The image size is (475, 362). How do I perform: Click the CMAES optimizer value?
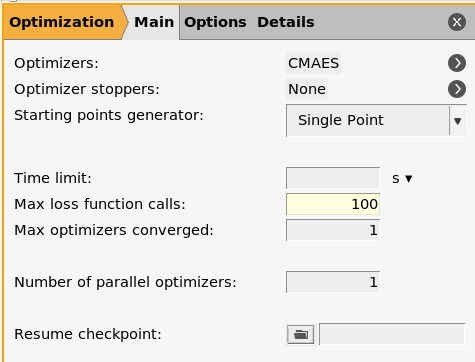click(313, 63)
